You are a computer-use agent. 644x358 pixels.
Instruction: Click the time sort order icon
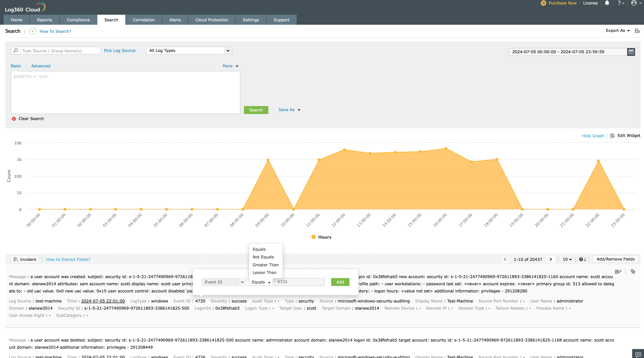tap(582, 259)
